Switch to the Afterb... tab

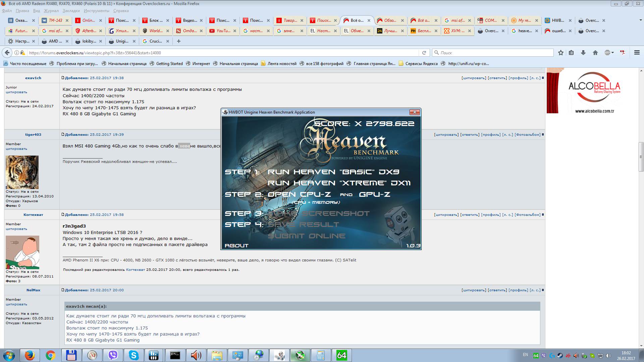coord(89,31)
